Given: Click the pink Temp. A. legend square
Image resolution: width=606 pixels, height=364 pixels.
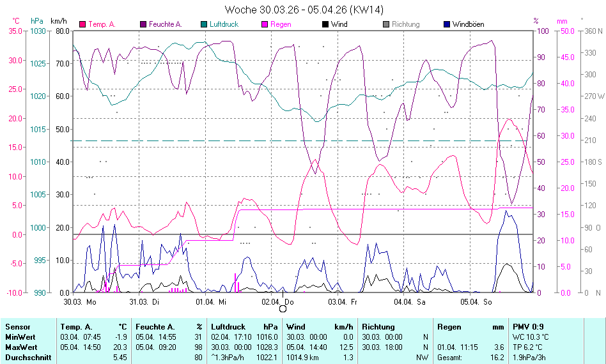Looking at the screenshot, I should (82, 24).
